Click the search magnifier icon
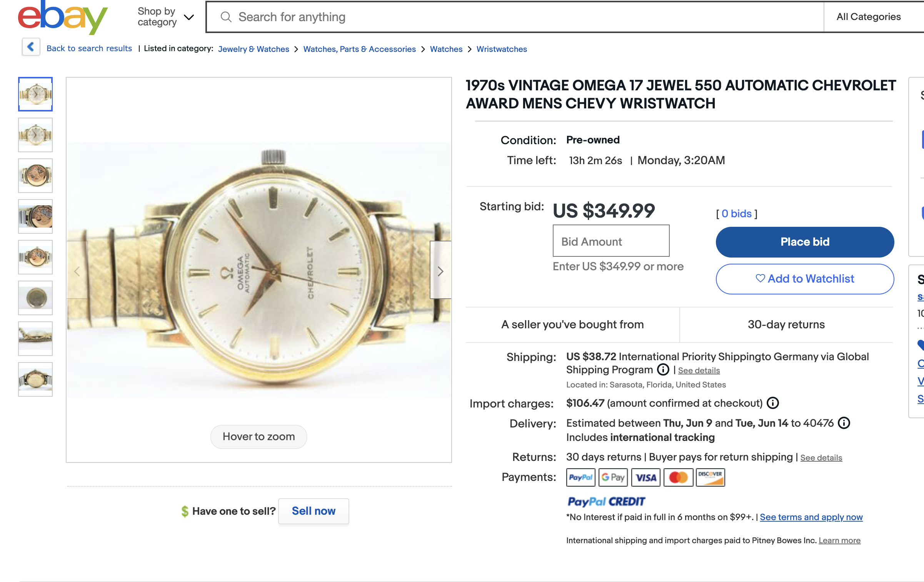This screenshot has height=582, width=924. tap(226, 17)
